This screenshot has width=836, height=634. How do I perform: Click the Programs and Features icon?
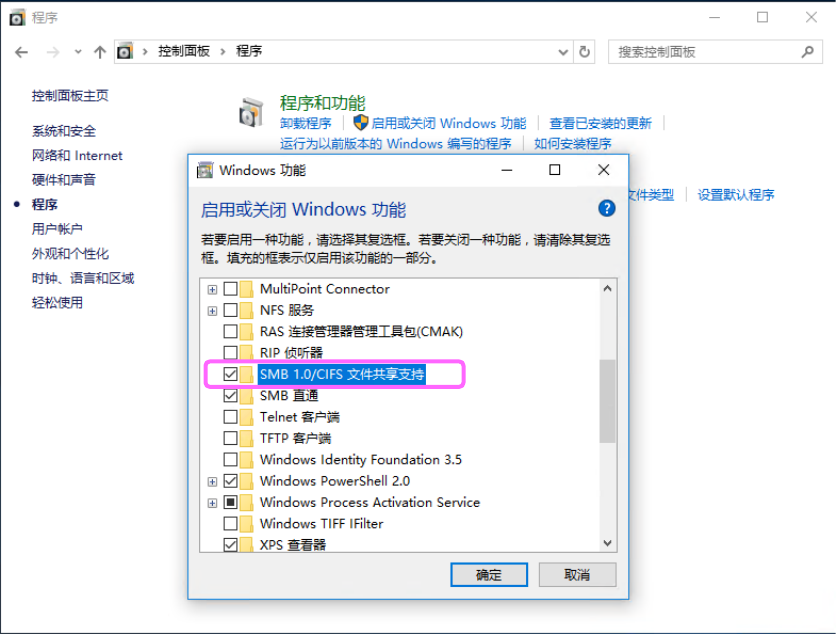(251, 113)
